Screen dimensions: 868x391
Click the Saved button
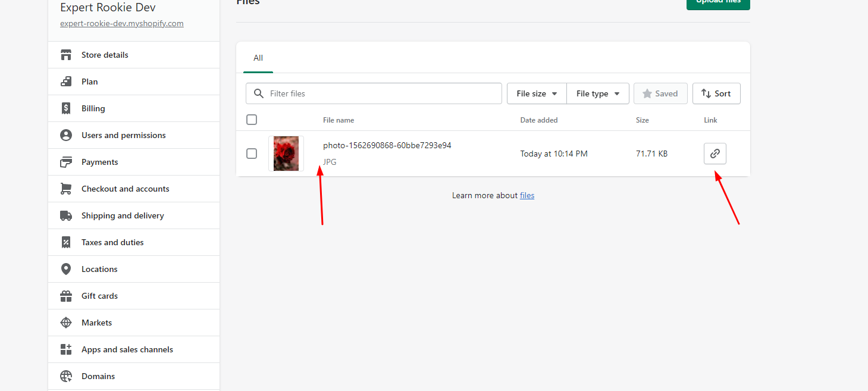[x=660, y=93]
